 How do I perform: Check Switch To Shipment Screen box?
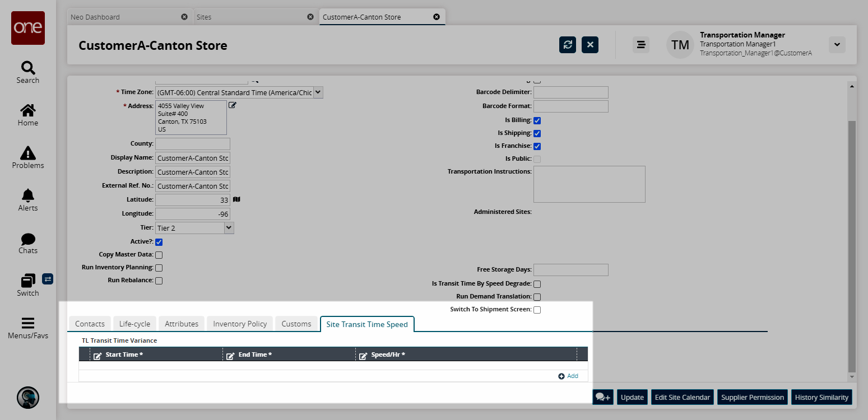coord(537,310)
